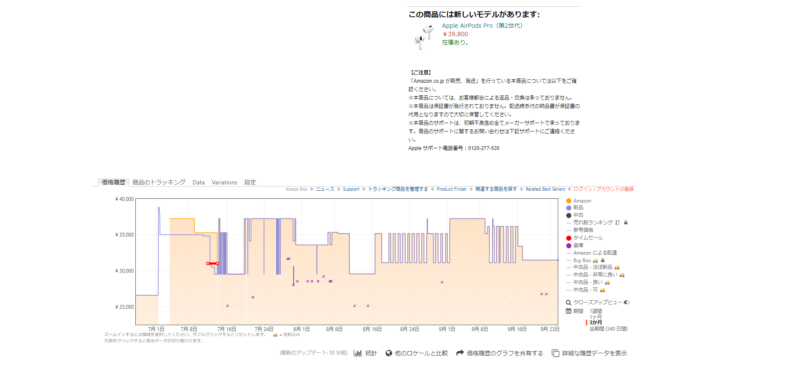Click 他のロケールと比較 text
Screen dimensions: 800x381
[421, 353]
